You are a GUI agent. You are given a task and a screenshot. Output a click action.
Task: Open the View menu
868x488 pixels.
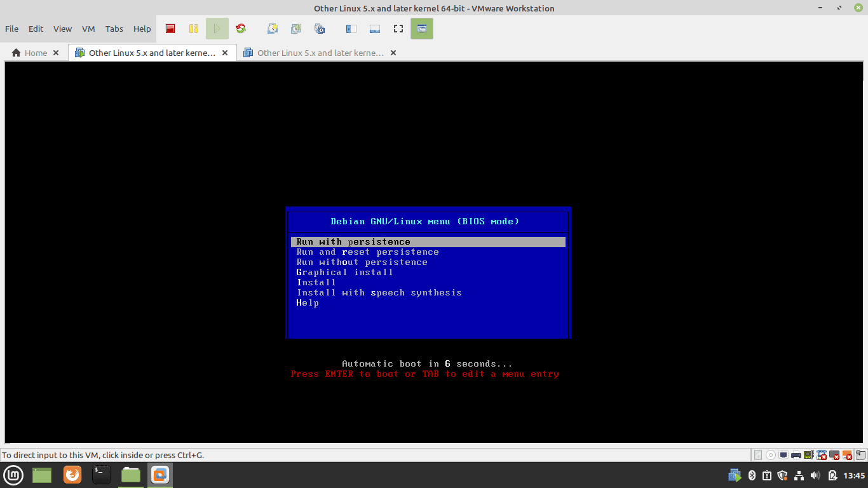62,29
